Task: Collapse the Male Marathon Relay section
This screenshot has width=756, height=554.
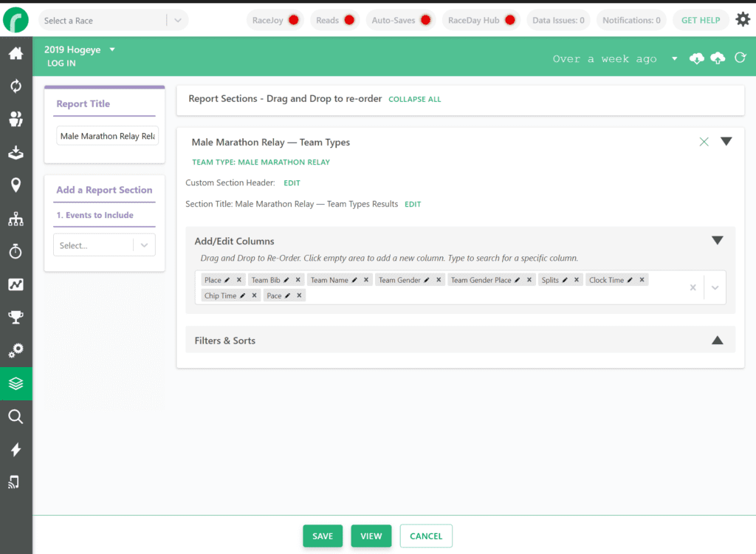Action: pyautogui.click(x=726, y=141)
